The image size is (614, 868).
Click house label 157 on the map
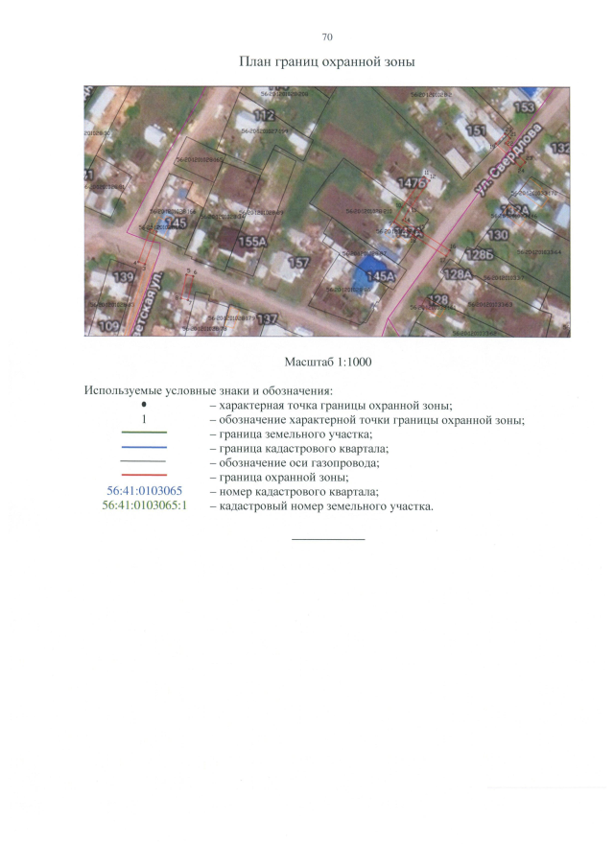click(x=299, y=262)
